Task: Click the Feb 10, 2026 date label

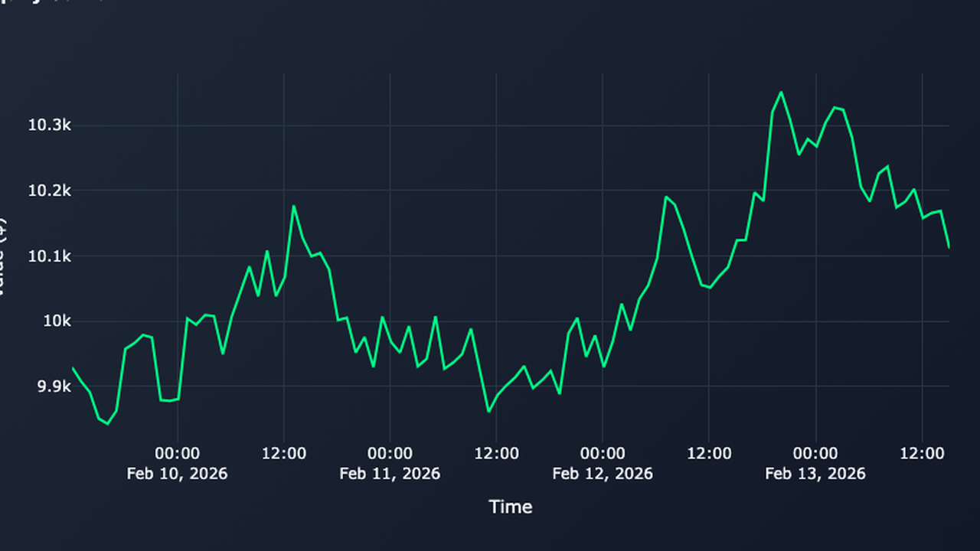Action: pos(177,474)
